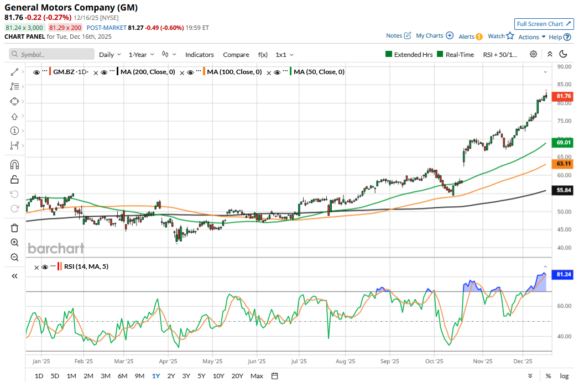Open the My Charts link
The image size is (579, 392).
[x=434, y=36]
